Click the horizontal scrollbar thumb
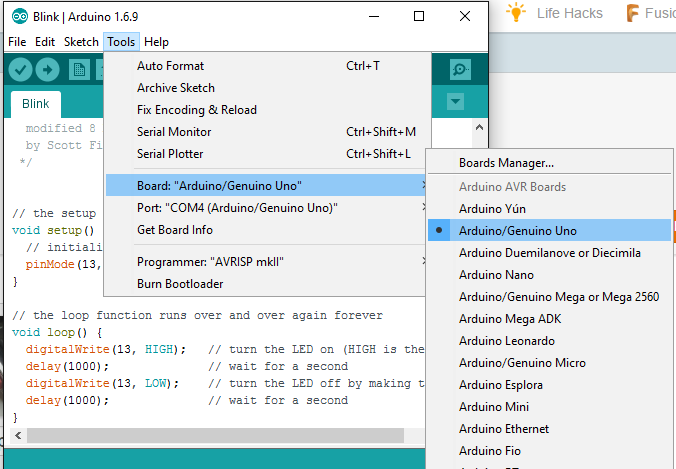This screenshot has height=469, width=676. (216, 435)
